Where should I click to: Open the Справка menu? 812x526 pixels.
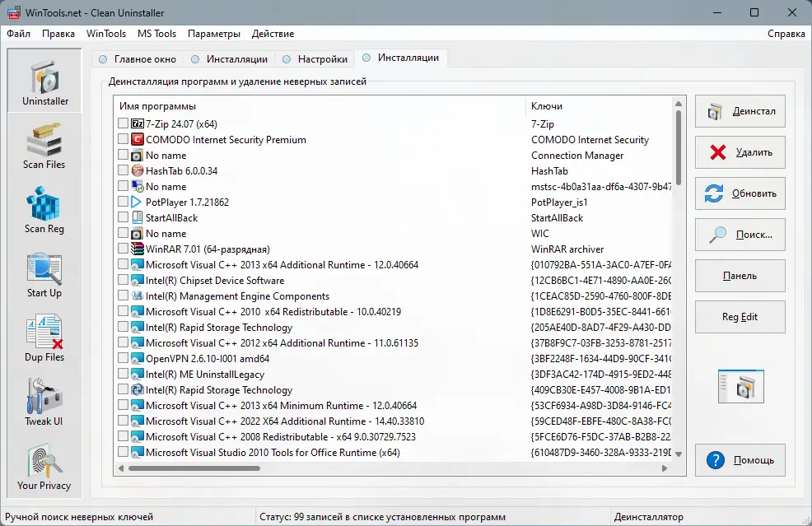tap(786, 34)
